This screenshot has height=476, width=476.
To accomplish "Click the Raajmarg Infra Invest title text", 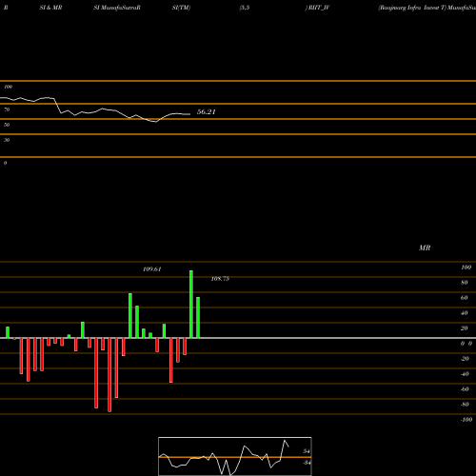I will [412, 8].
